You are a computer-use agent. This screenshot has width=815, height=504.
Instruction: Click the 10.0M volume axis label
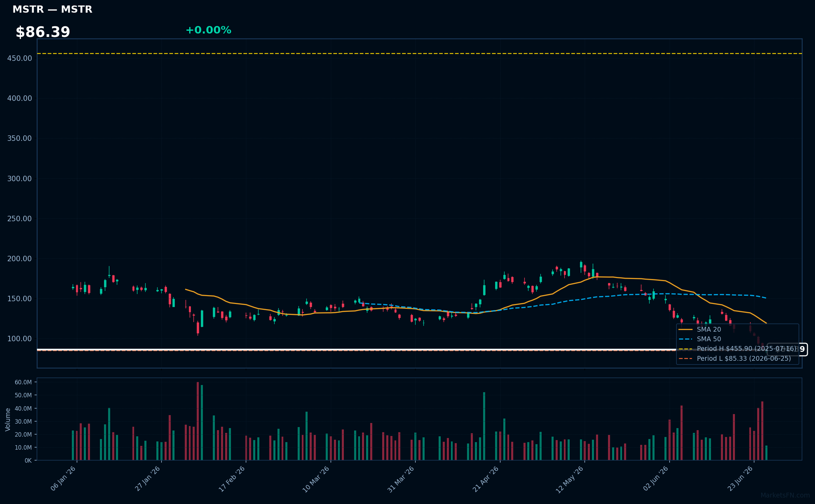23,448
